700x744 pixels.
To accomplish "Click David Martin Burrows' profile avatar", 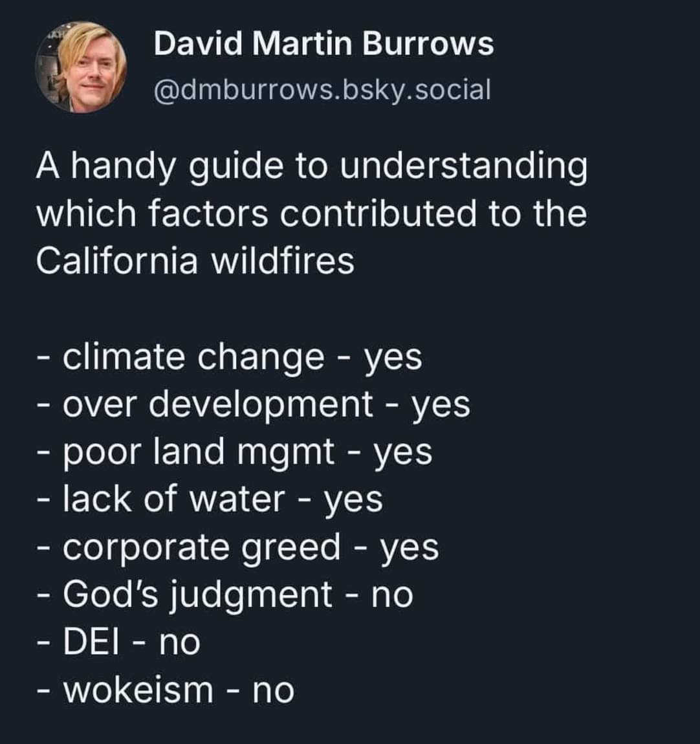I will coord(81,67).
